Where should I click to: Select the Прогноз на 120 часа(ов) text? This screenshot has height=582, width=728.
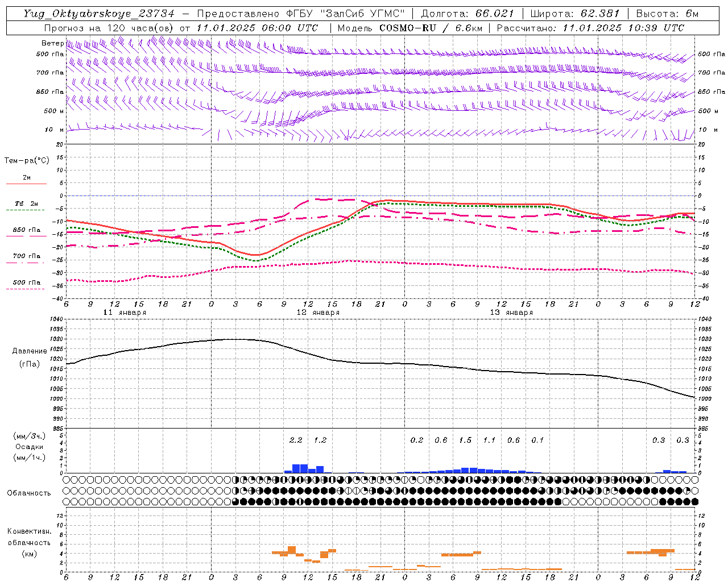tap(109, 28)
